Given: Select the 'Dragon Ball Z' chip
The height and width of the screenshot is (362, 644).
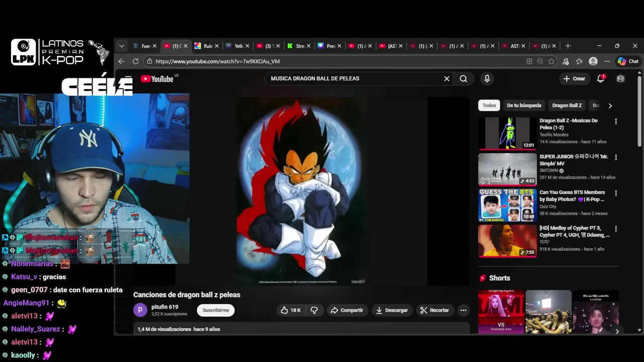Looking at the screenshot, I should point(567,106).
